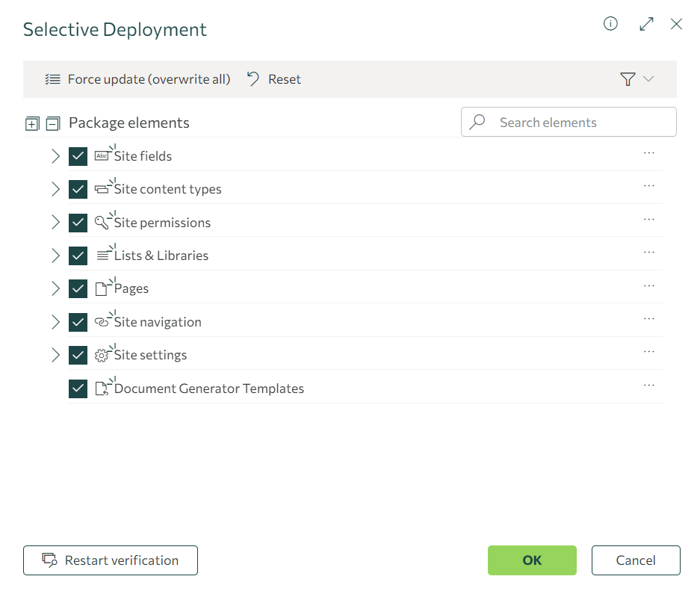Open more options for Site content types

(648, 186)
